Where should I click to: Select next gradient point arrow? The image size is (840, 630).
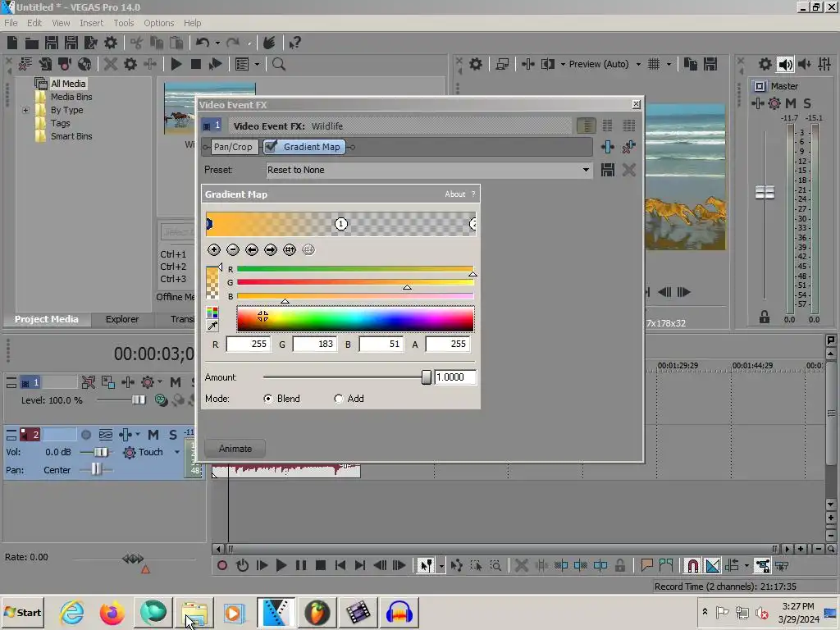(x=271, y=249)
